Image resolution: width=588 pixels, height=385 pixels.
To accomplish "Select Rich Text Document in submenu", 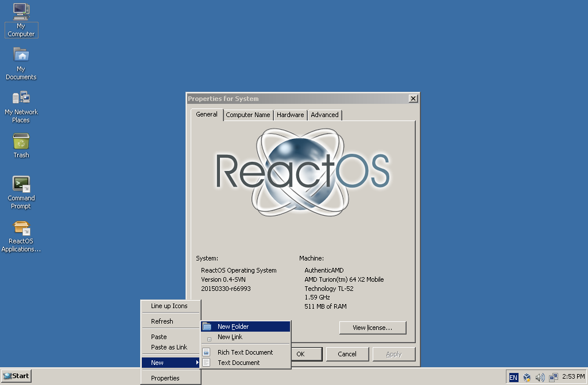I will (246, 352).
